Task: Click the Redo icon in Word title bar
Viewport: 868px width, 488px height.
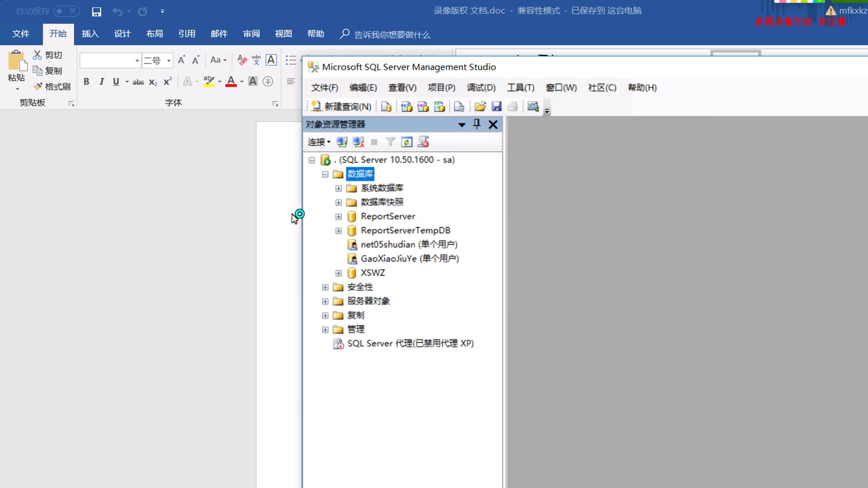Action: (x=142, y=12)
